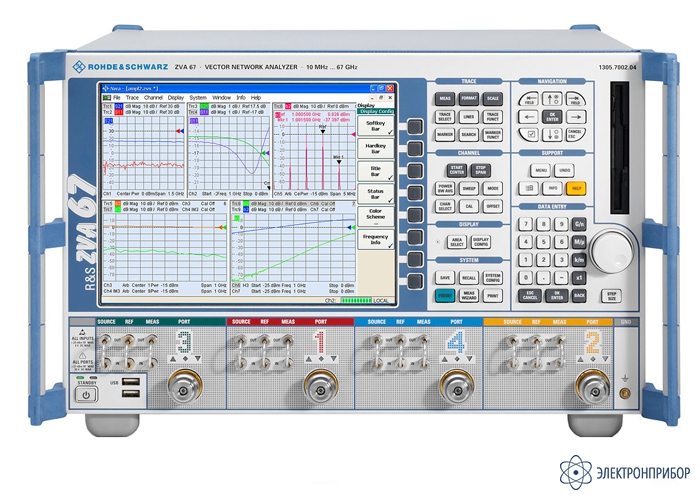Toggle the Frequency Info softkey
Viewport: 700px width, 500px height.
coord(375,239)
